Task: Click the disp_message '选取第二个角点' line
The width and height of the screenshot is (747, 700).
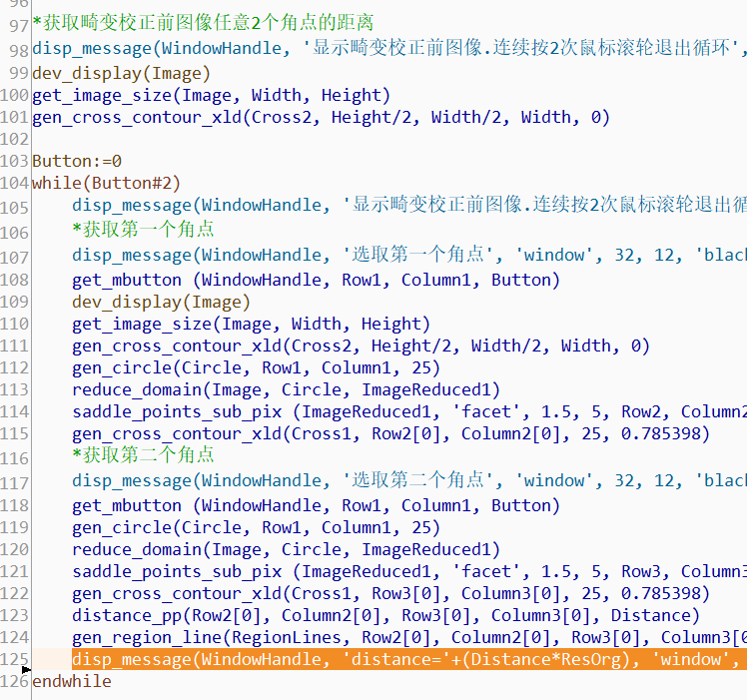Action: pyautogui.click(x=399, y=481)
